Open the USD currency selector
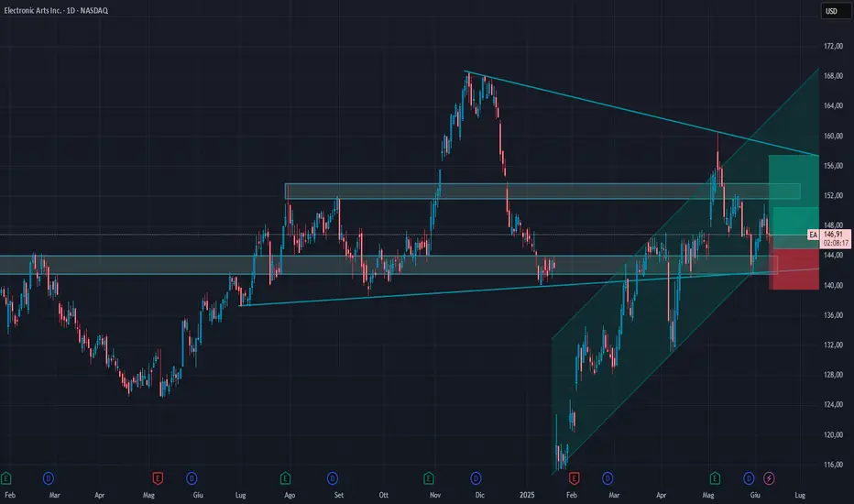Screen dimensions: 854x504 [x=836, y=11]
